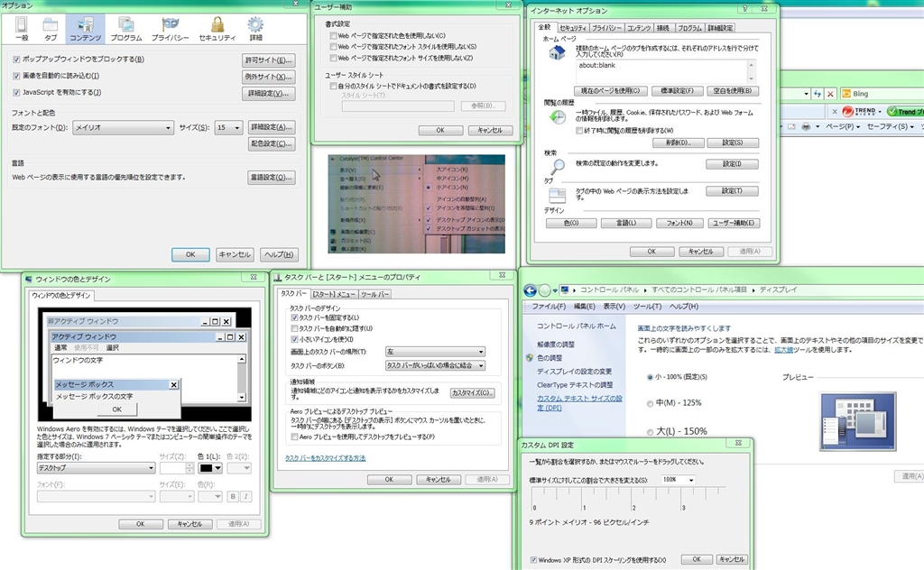Open the 既定のフォント メイリオ dropdown
The width and height of the screenshot is (924, 570).
click(x=123, y=128)
